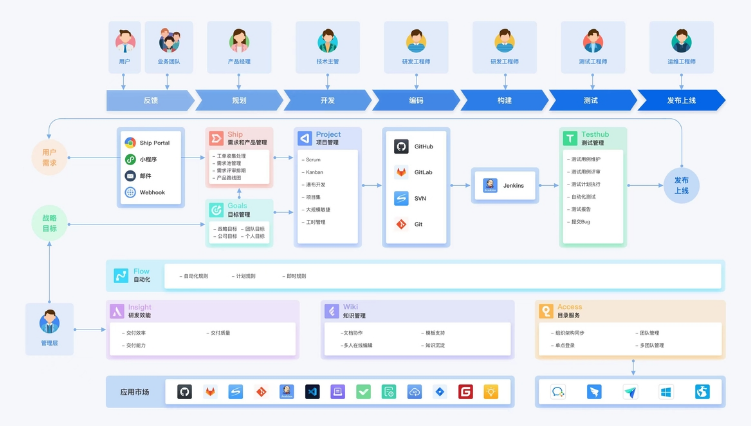
Task: Click the Testhub green T icon
Action: tap(569, 139)
